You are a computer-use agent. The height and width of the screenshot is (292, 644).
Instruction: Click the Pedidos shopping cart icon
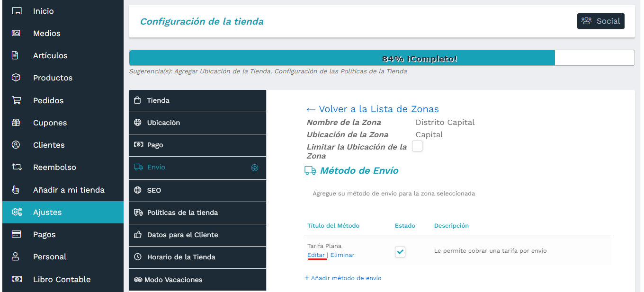click(17, 100)
